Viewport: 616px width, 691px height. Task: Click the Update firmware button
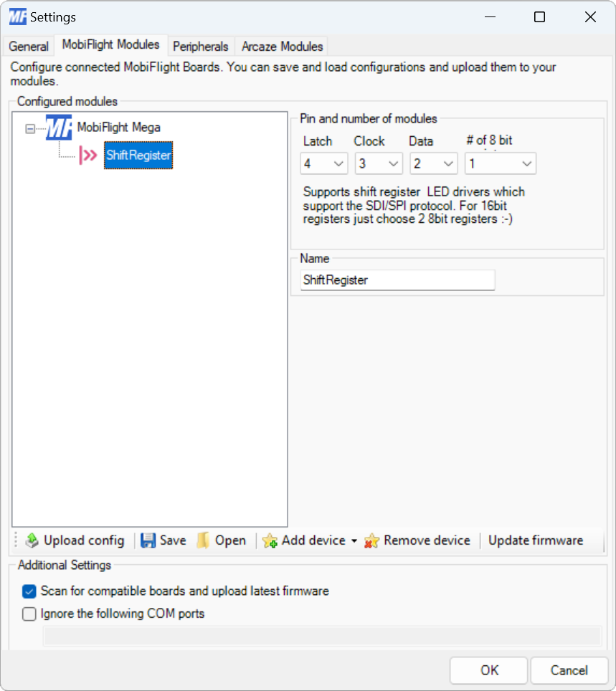click(x=535, y=540)
